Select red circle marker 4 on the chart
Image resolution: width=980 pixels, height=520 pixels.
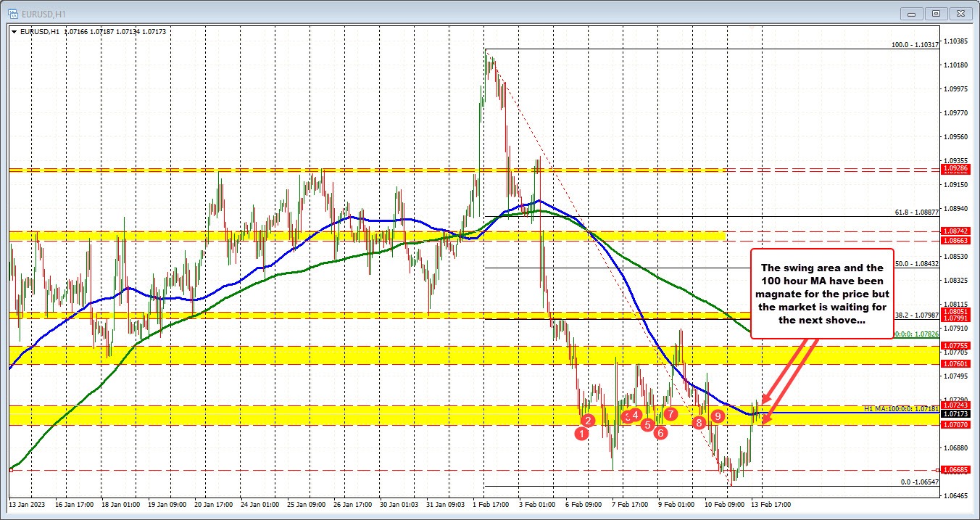(x=636, y=415)
